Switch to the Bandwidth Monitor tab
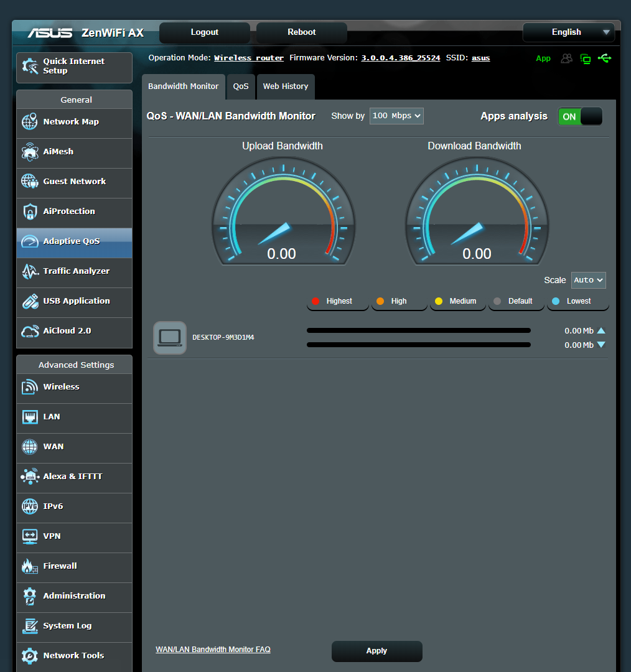Viewport: 631px width, 672px height. (x=184, y=86)
